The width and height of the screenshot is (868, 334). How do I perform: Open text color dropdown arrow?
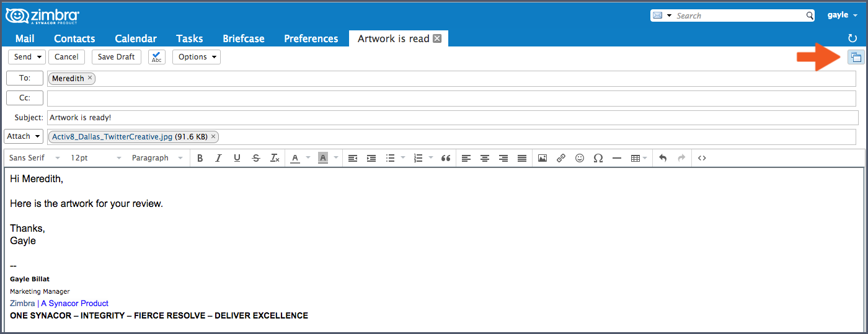[x=308, y=158]
